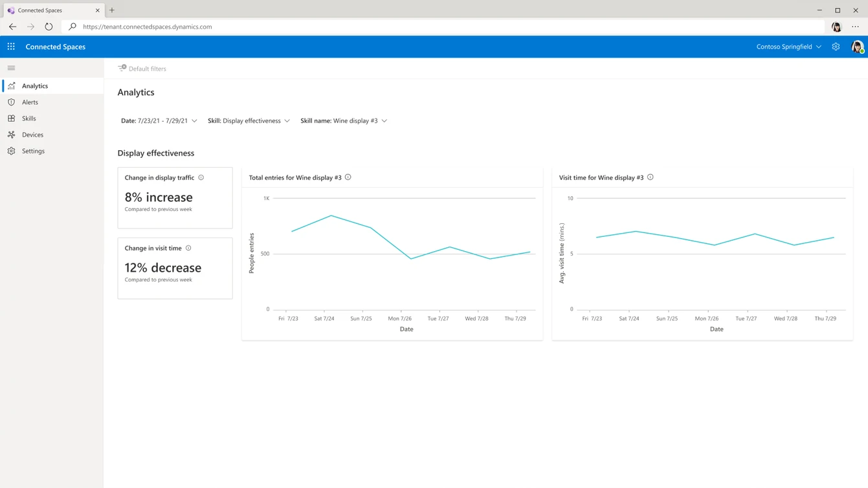
Task: Go to Analytics in the sidebar
Action: click(52, 86)
